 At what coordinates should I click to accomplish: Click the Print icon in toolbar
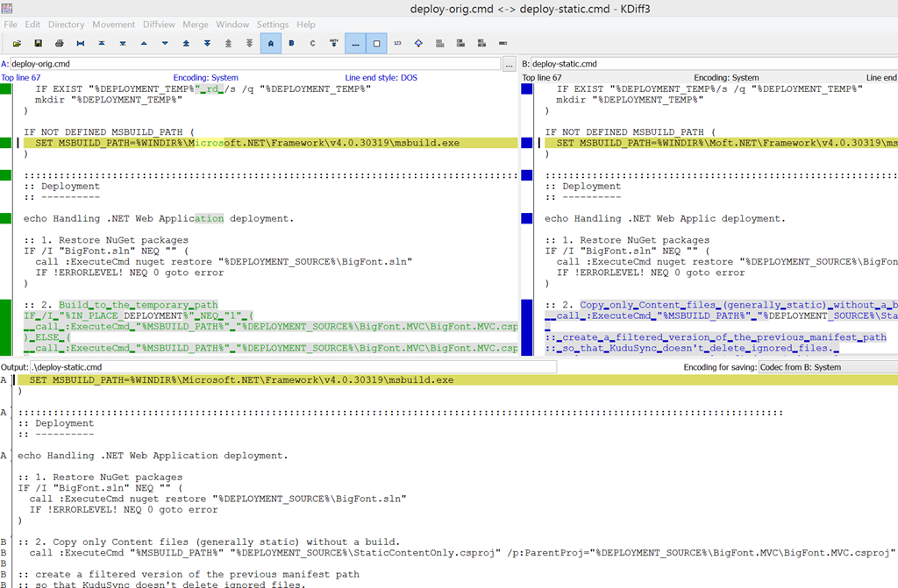coord(59,43)
